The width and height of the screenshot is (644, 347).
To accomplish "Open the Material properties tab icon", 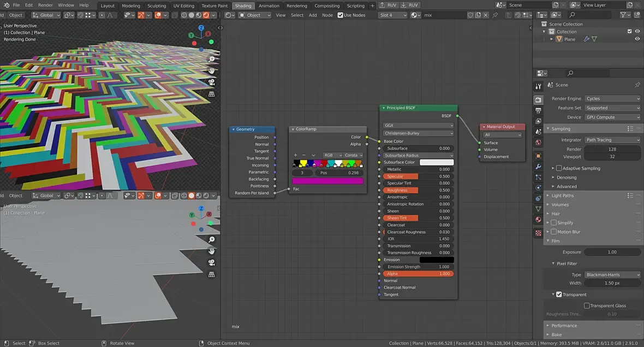I will click(538, 220).
